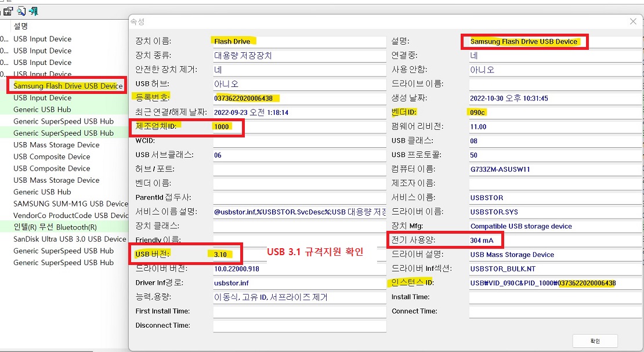Viewport: 644px width, 352px height.
Task: Click the USB 서브클래스 field 06
Action: (x=299, y=155)
